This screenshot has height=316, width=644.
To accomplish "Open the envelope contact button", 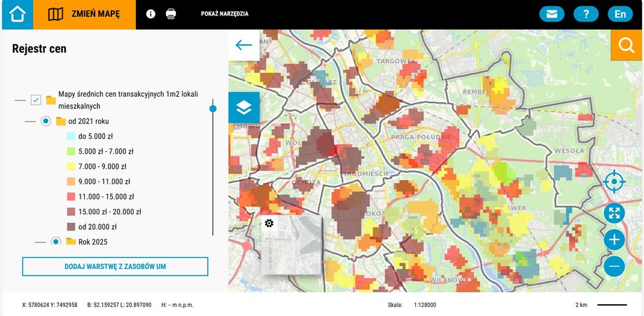I will pos(552,14).
